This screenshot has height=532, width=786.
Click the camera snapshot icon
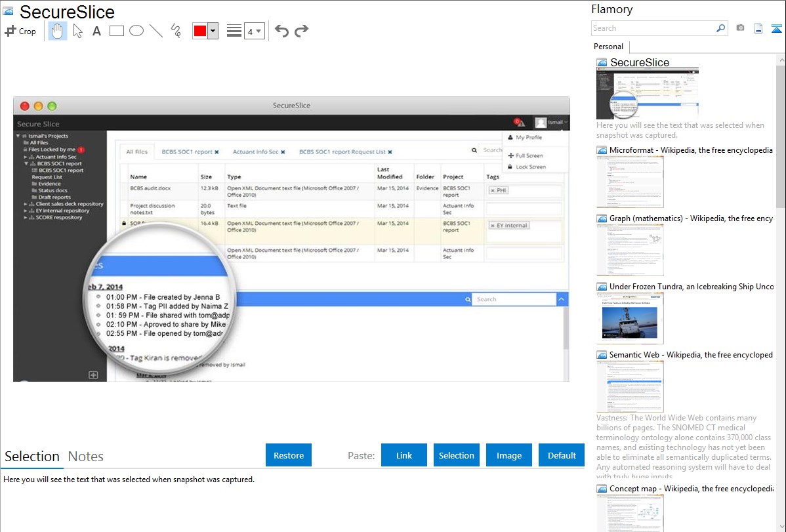point(740,28)
